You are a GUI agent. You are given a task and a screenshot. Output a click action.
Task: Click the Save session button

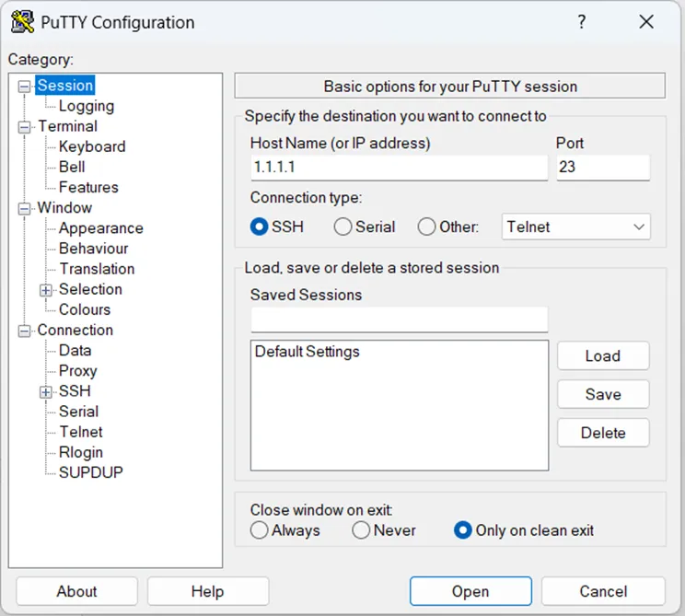(603, 394)
